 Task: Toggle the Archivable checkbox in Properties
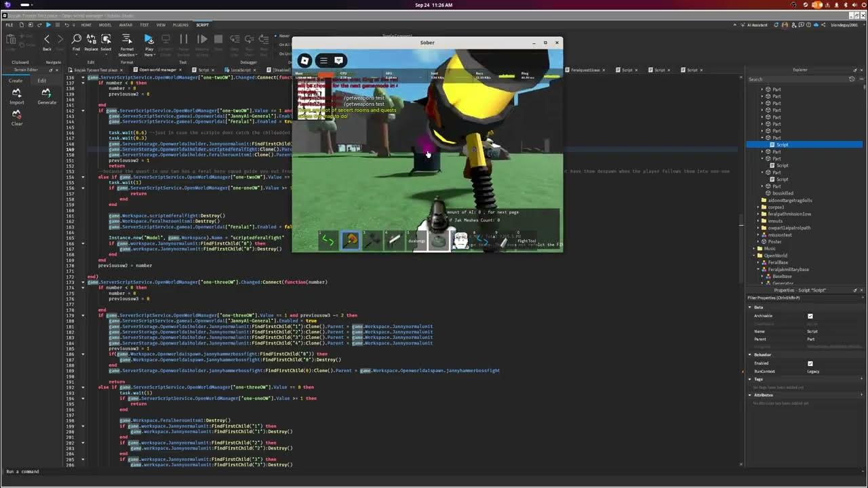pos(810,316)
